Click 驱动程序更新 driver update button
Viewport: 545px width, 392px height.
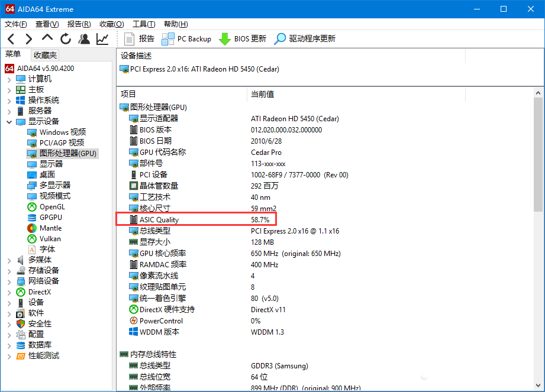coord(305,39)
